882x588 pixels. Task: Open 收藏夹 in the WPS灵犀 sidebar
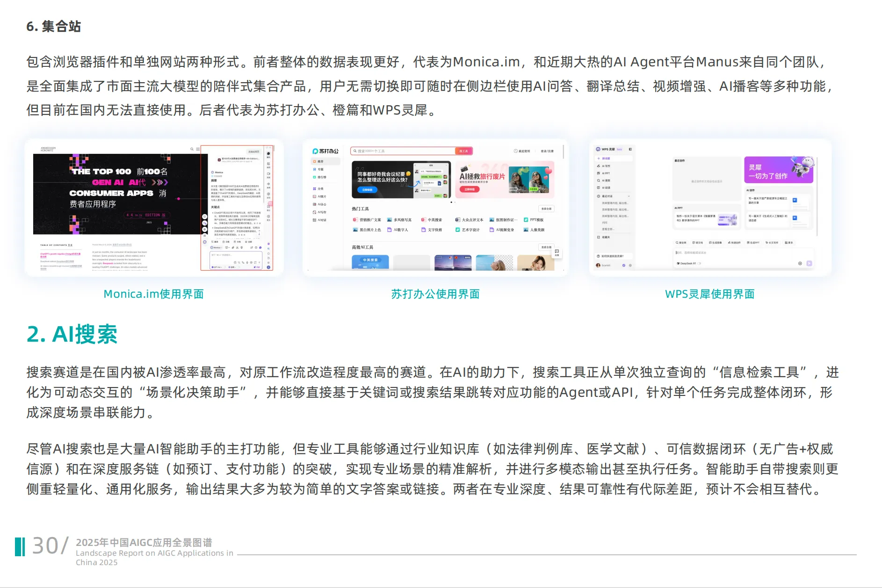coord(606,237)
